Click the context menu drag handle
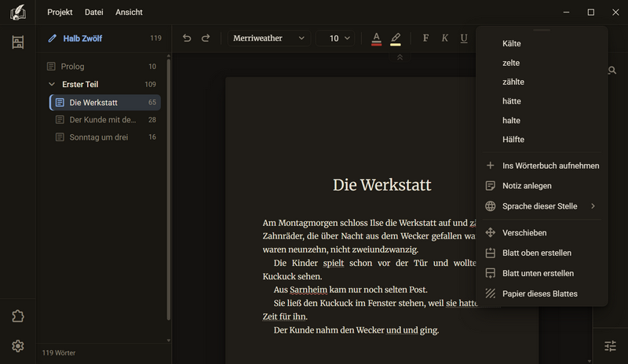 click(542, 30)
